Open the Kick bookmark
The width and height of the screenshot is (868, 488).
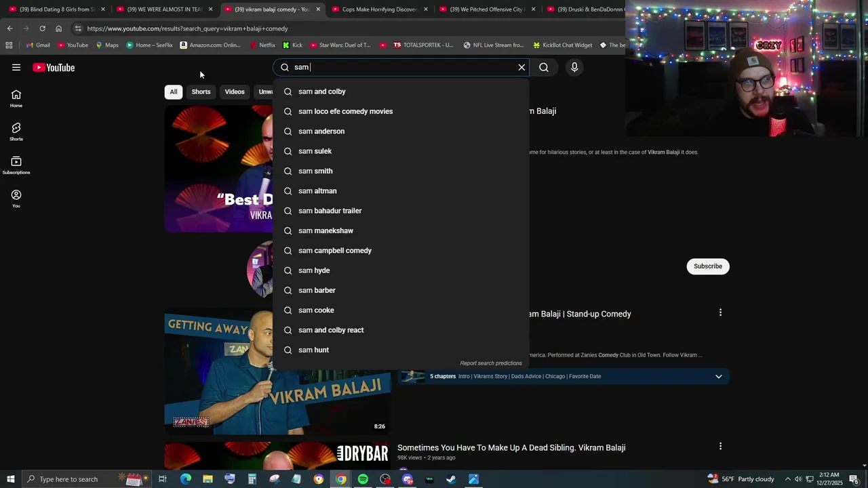293,45
